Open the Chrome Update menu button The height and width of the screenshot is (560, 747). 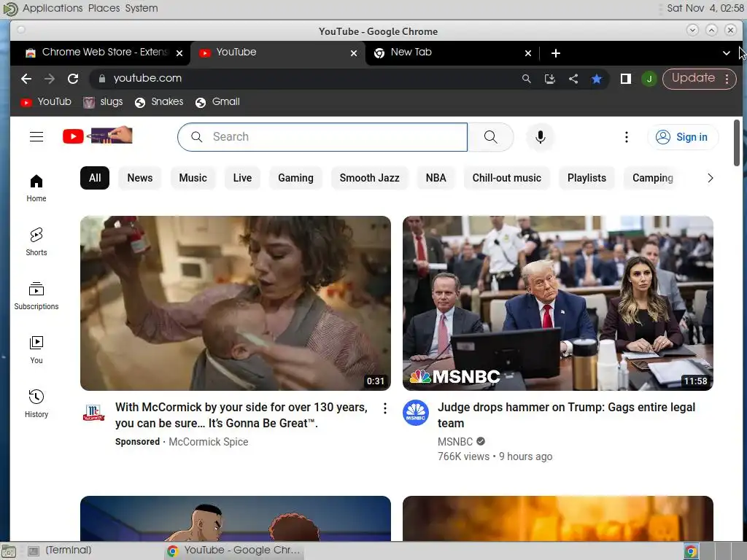pos(700,79)
